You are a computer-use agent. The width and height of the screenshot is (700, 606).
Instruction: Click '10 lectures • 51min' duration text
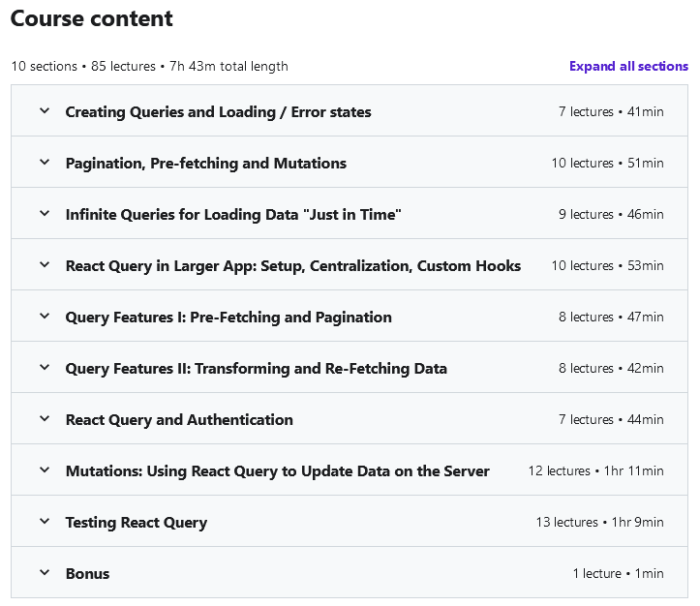coord(607,164)
